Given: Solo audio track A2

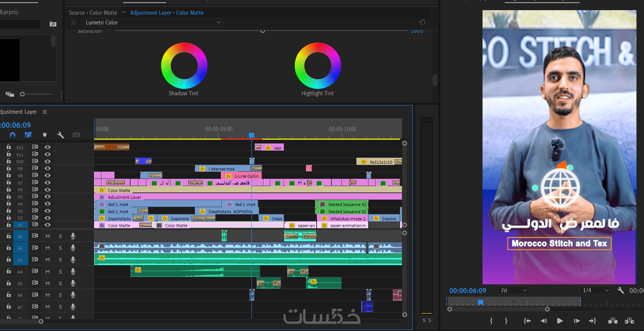Looking at the screenshot, I should [x=60, y=248].
